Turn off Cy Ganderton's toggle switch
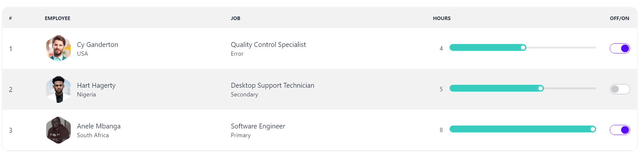Image resolution: width=644 pixels, height=155 pixels. [619, 49]
